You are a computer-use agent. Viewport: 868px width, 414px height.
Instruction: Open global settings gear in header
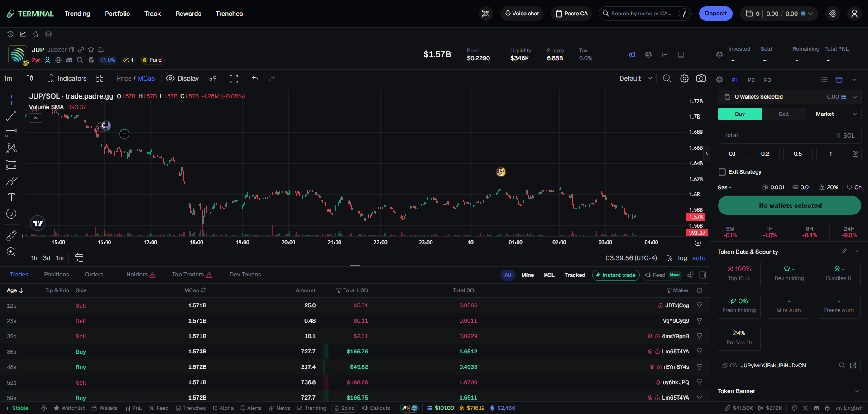pyautogui.click(x=833, y=14)
